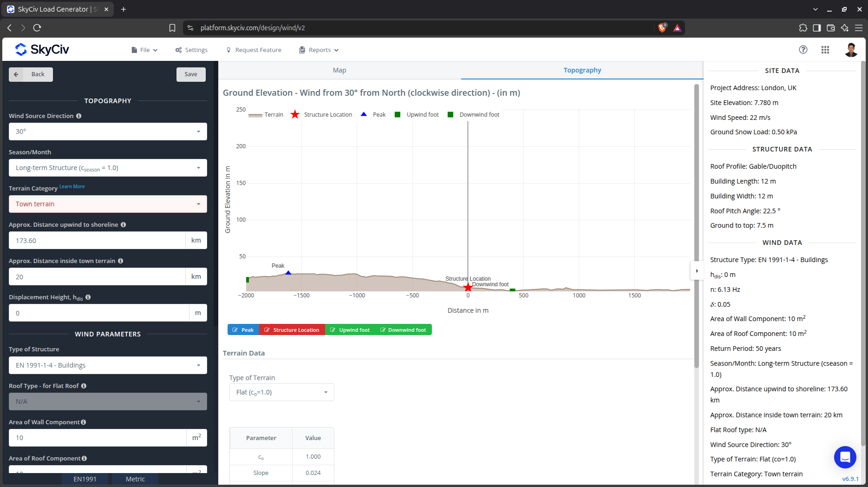Open Type of Structure dropdown

[108, 365]
